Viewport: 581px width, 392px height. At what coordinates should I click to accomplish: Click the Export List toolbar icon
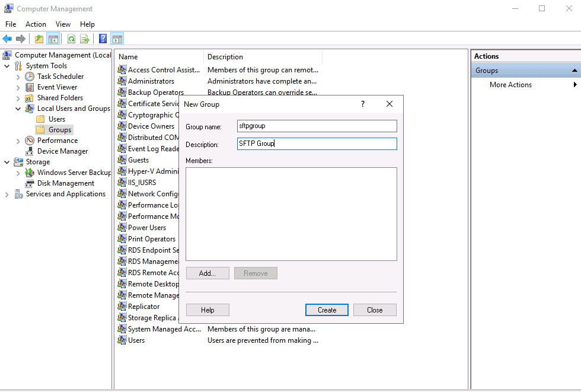click(85, 39)
